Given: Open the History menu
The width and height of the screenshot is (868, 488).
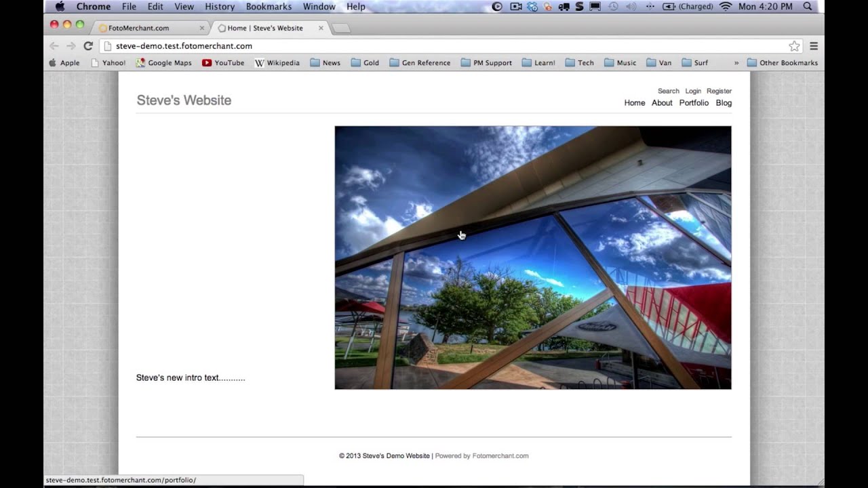Looking at the screenshot, I should tap(220, 6).
